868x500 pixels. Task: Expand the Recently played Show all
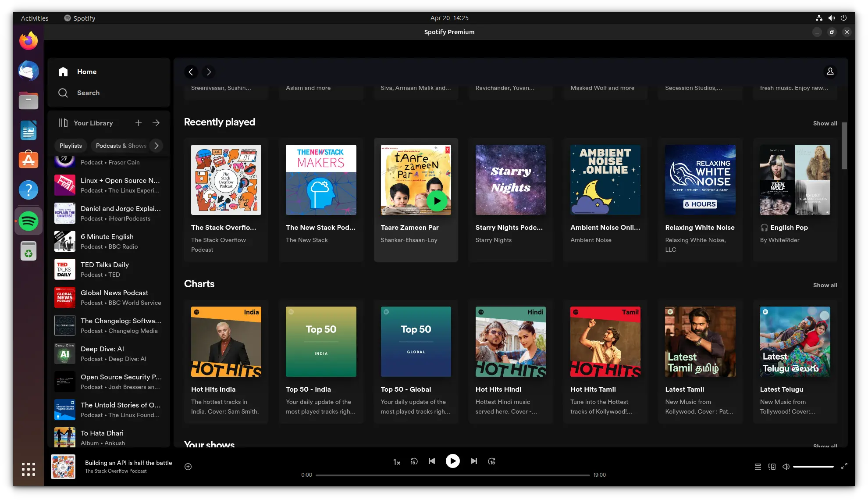(825, 123)
